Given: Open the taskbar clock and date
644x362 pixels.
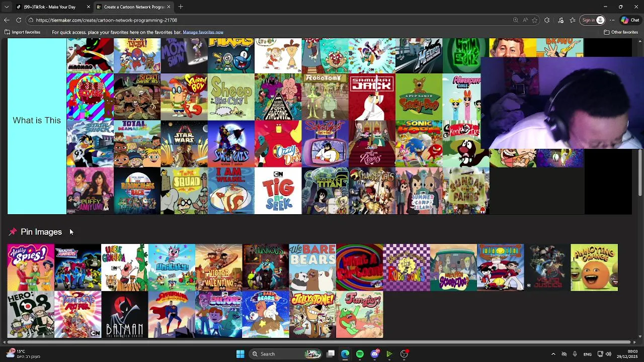Looking at the screenshot, I should [627, 354].
